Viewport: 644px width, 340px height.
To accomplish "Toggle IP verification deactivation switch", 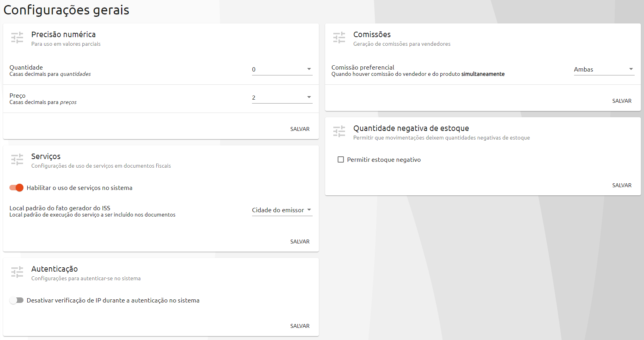I will [x=16, y=300].
